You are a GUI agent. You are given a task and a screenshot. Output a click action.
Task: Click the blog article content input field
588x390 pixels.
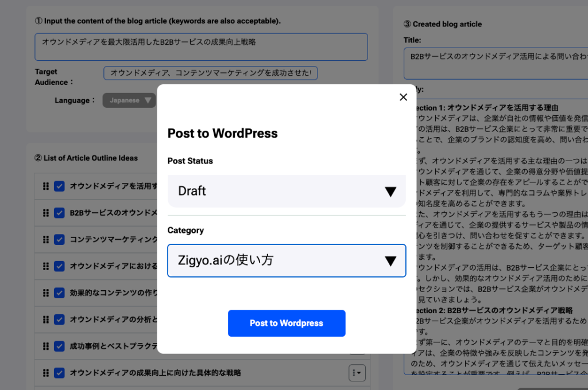[x=201, y=46]
